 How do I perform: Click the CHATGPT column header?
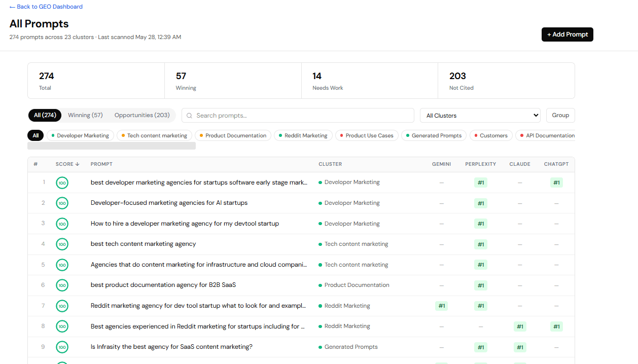coord(556,164)
